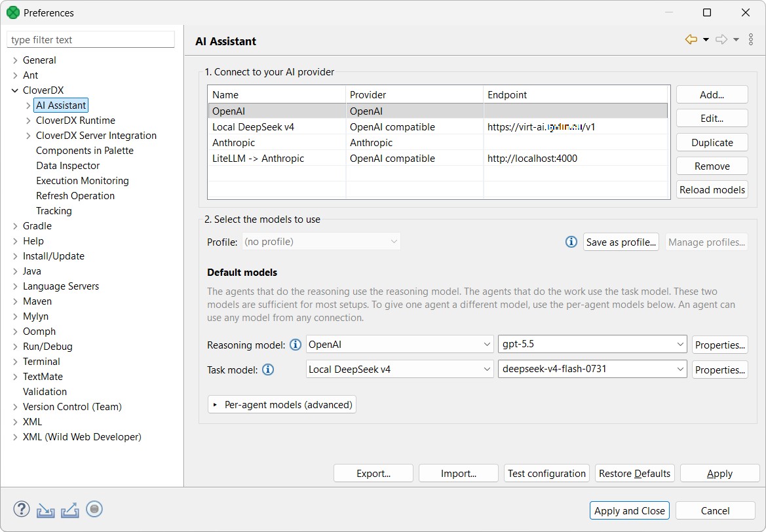Expand the Ant tree node

click(15, 75)
